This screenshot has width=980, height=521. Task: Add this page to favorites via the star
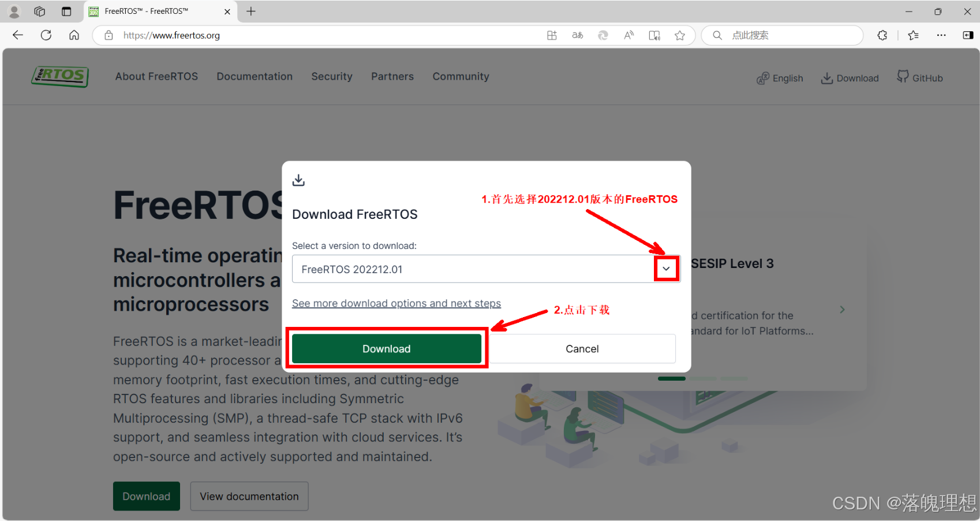[680, 35]
